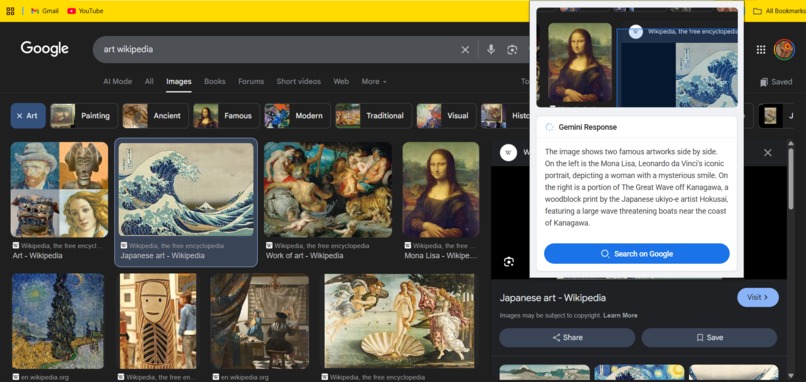Click 'Japanese art - Wikipedia' preview heading
Viewport: 806px width, 382px height.
tap(553, 298)
